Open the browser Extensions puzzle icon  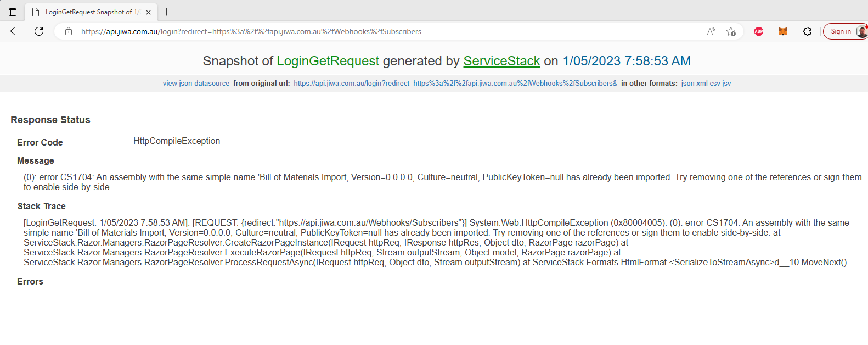[807, 31]
